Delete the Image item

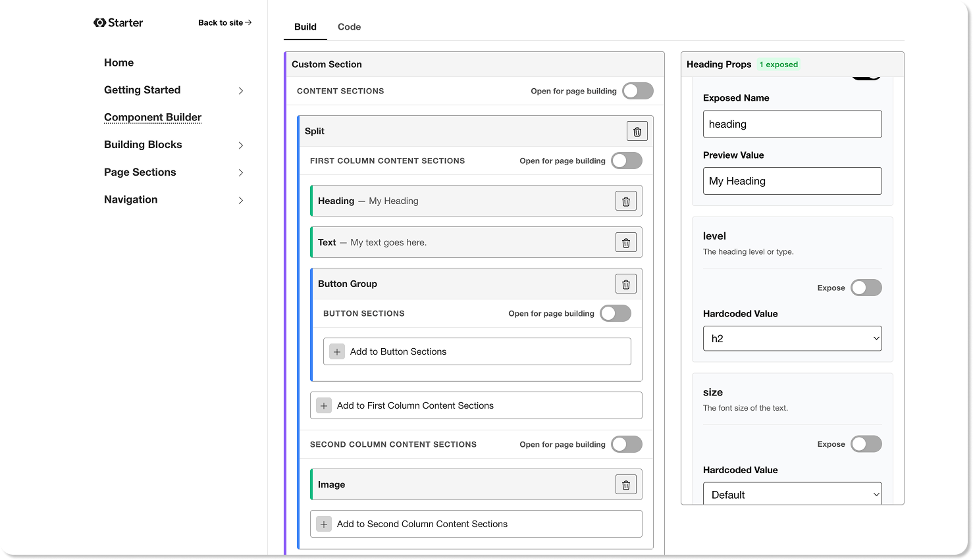[x=625, y=484]
